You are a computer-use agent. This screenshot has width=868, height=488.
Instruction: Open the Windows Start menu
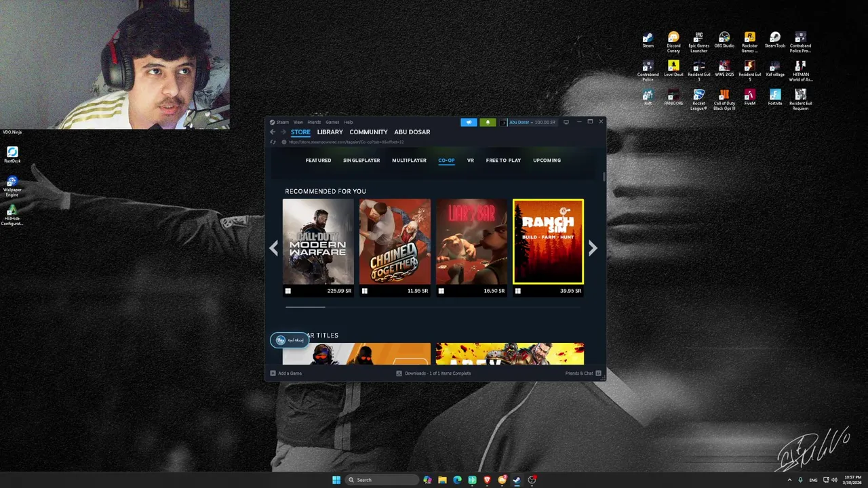[x=336, y=480]
